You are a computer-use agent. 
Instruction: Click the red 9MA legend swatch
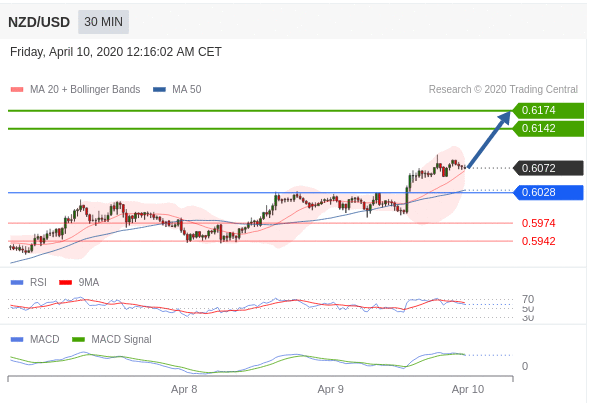(66, 282)
